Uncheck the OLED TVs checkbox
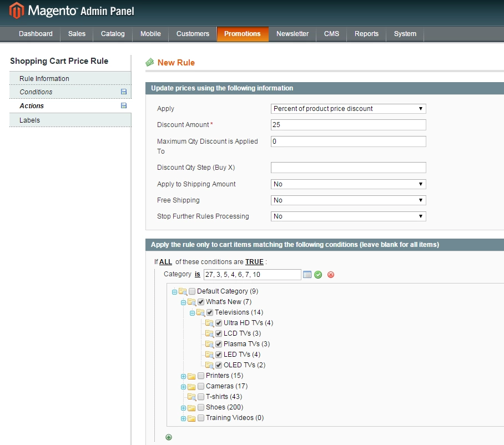This screenshot has height=445, width=504. point(219,365)
